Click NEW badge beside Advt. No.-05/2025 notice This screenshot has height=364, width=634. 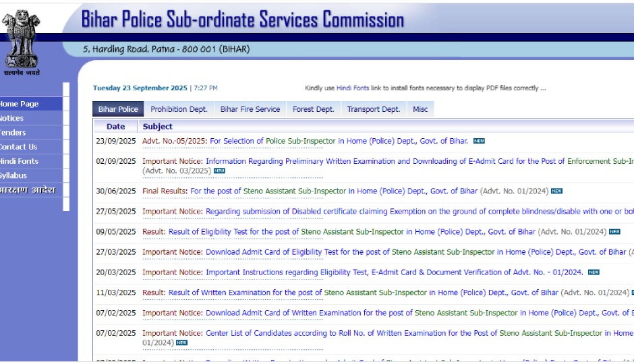tap(479, 142)
